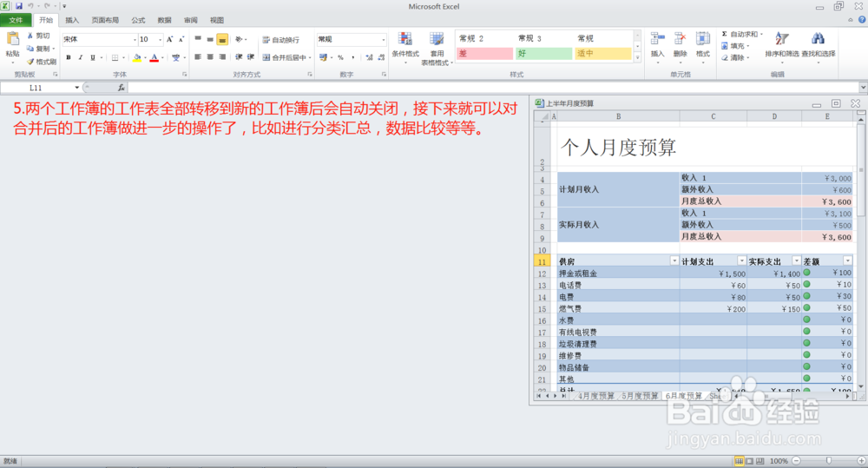Click the fx insert function button
This screenshot has height=468, width=868.
pos(121,88)
